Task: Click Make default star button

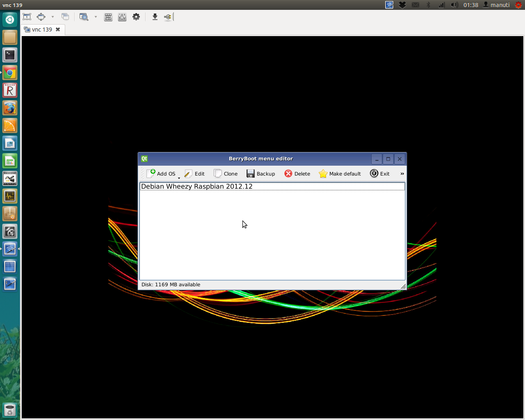Action: tap(340, 173)
